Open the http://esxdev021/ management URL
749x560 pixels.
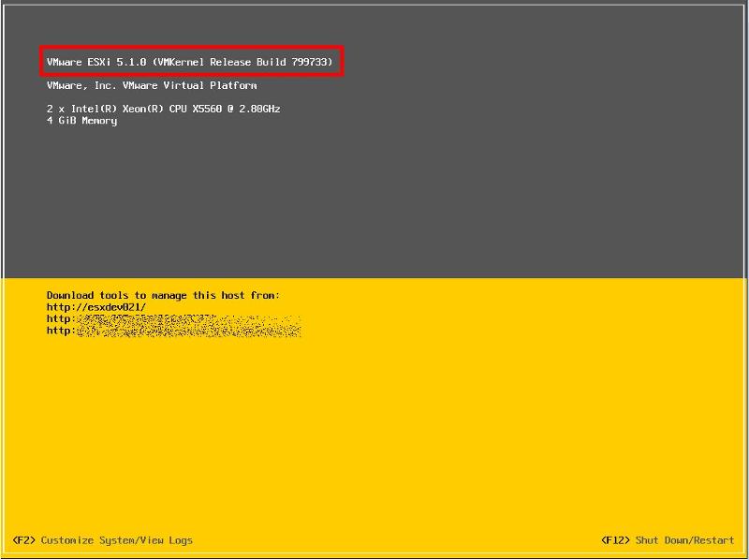coord(96,307)
